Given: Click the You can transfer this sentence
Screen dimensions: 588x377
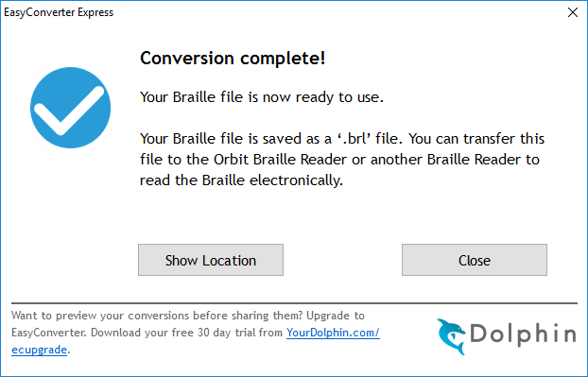Looking at the screenshot, I should (476, 139).
